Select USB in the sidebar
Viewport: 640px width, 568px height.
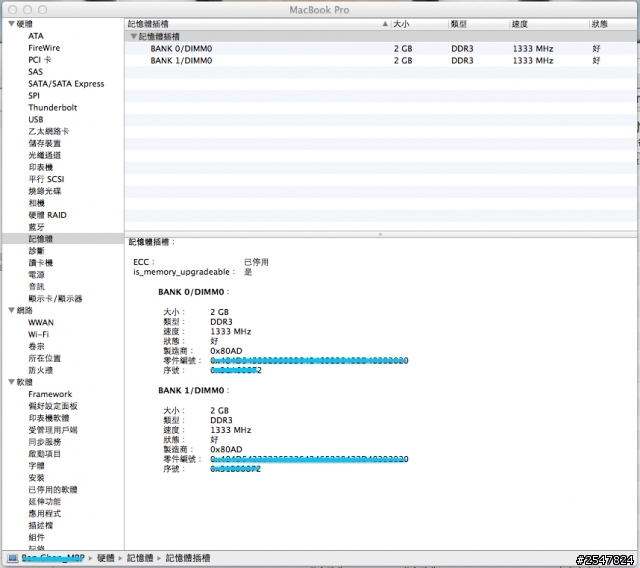[36, 119]
